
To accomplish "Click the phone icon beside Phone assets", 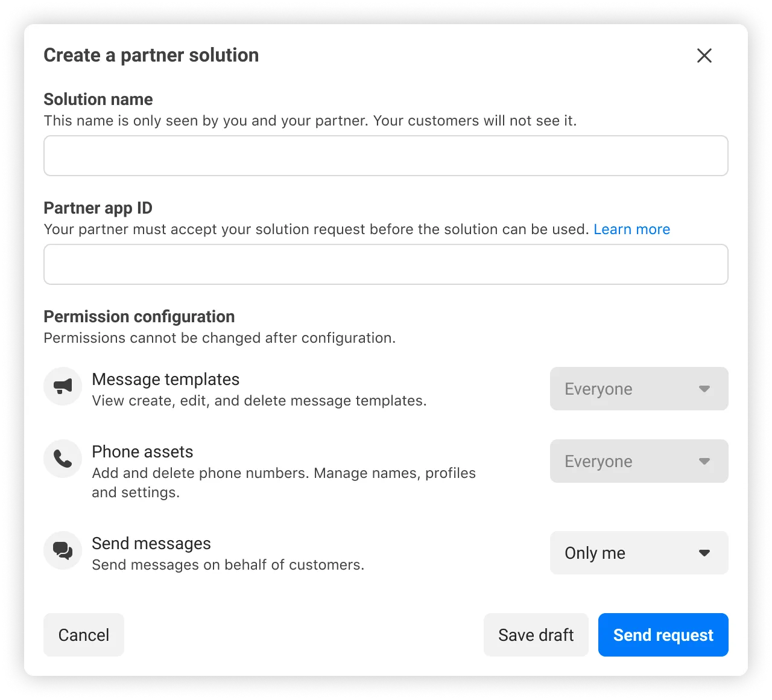I will click(63, 459).
